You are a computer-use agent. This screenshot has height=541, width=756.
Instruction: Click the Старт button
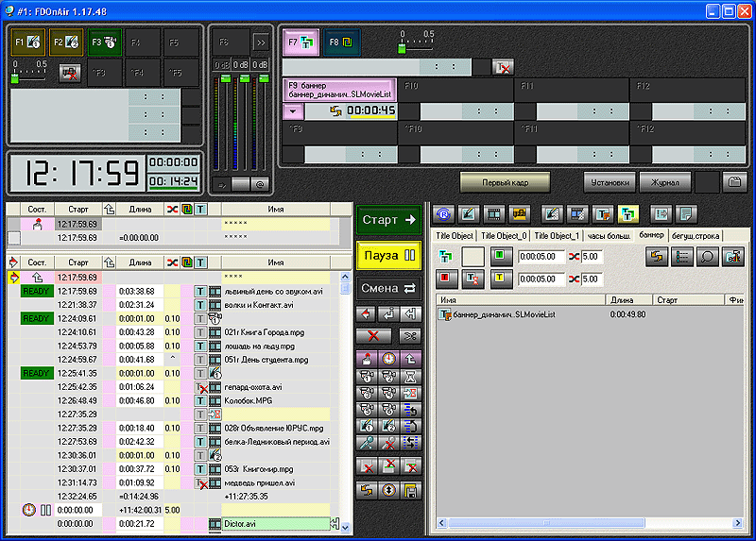click(388, 220)
